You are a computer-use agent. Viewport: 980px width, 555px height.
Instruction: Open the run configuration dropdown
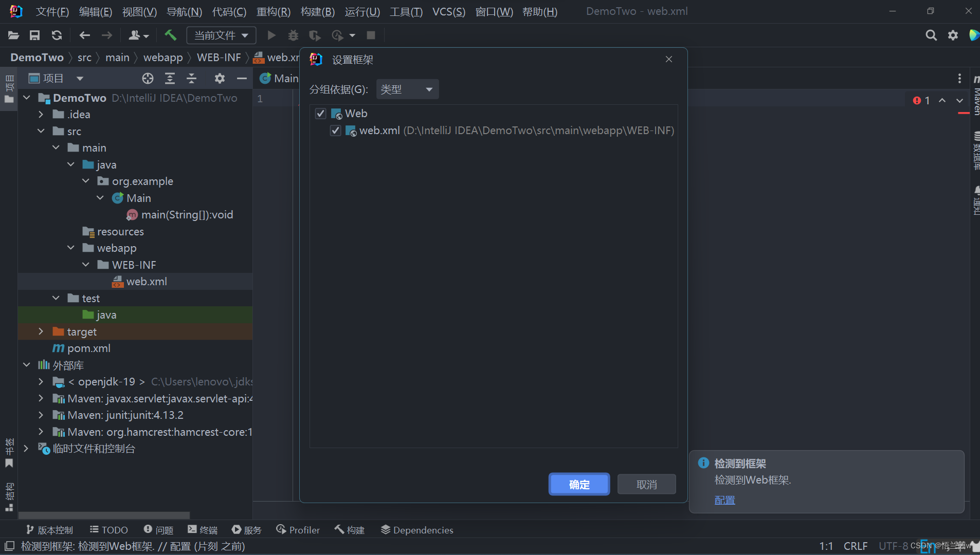coord(221,35)
